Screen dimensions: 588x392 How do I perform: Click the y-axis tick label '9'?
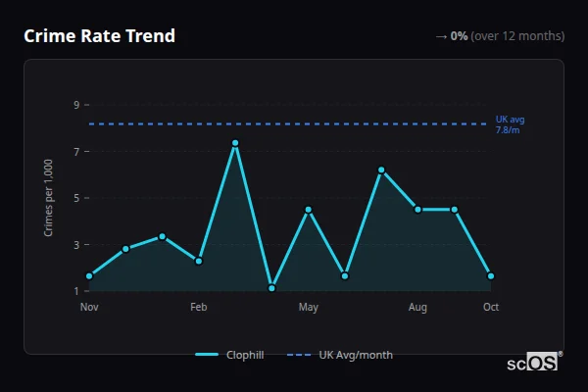coord(76,105)
